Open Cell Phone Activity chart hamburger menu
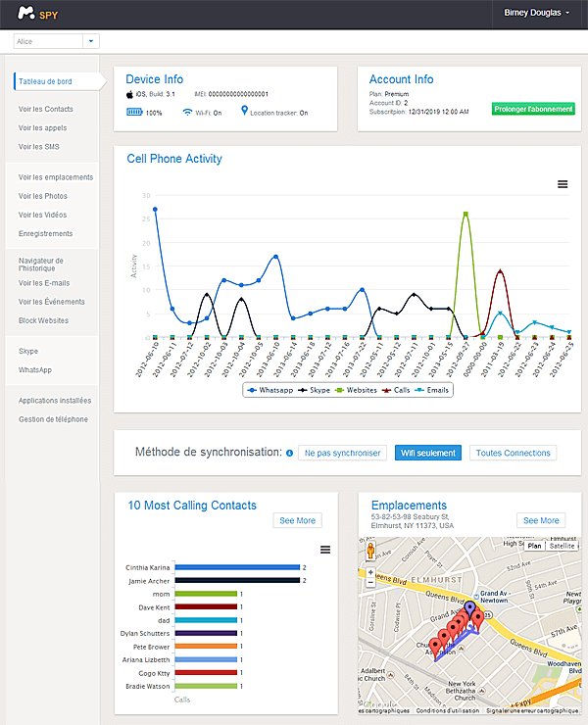This screenshot has width=588, height=725. tap(563, 184)
